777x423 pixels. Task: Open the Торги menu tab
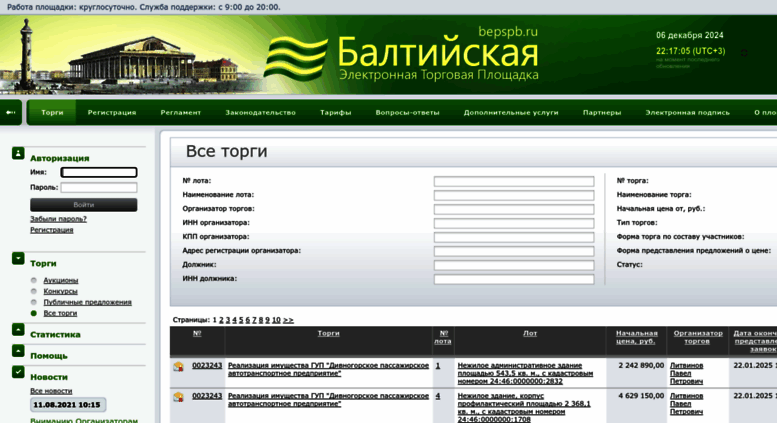(52, 112)
